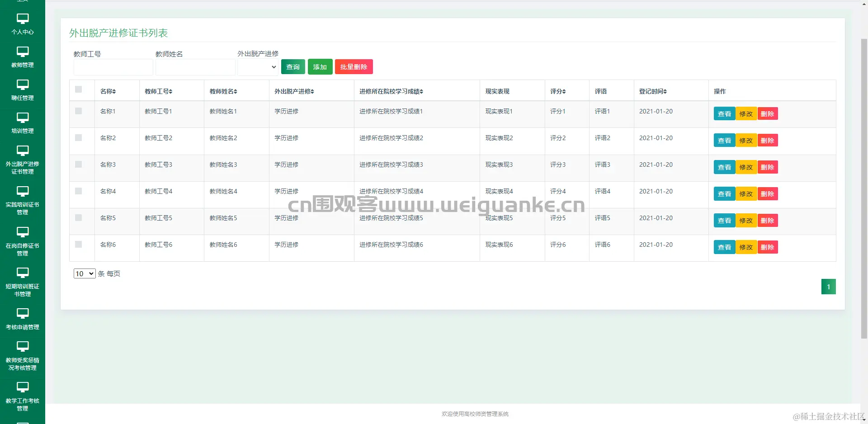Viewport: 868px width, 424px height.
Task: Open 教学工作考核管理 sidebar icon
Action: click(23, 387)
